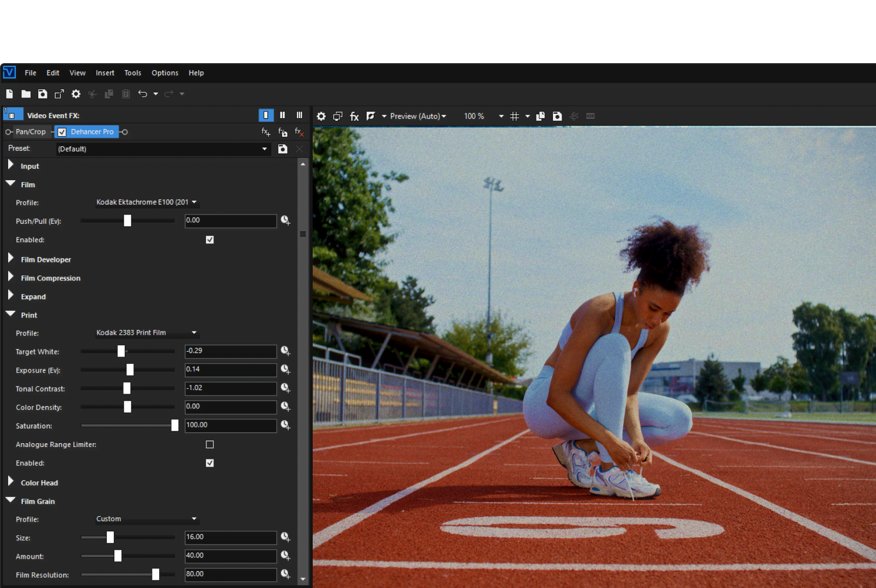Switch FX panel to three-column layout
This screenshot has width=876, height=588.
pos(299,115)
